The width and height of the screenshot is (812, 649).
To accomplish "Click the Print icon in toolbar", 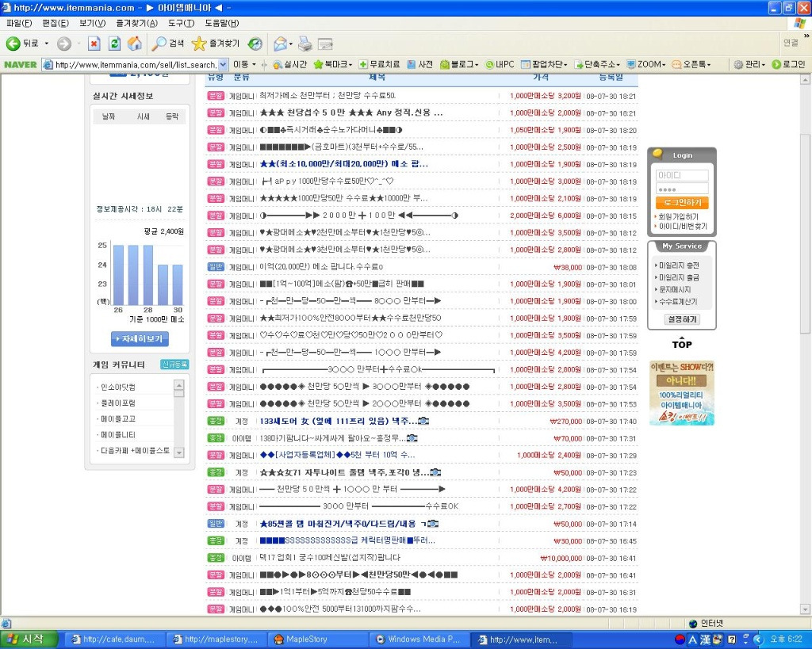I will coord(304,44).
